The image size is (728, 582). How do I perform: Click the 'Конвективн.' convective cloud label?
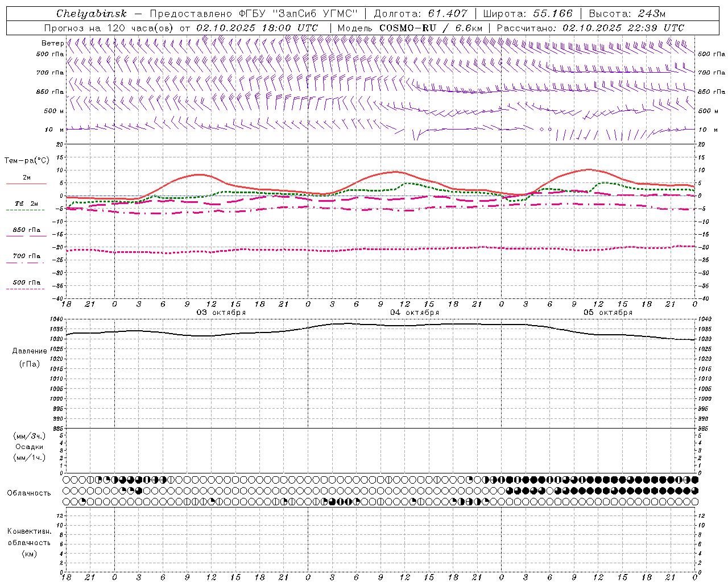(x=30, y=531)
